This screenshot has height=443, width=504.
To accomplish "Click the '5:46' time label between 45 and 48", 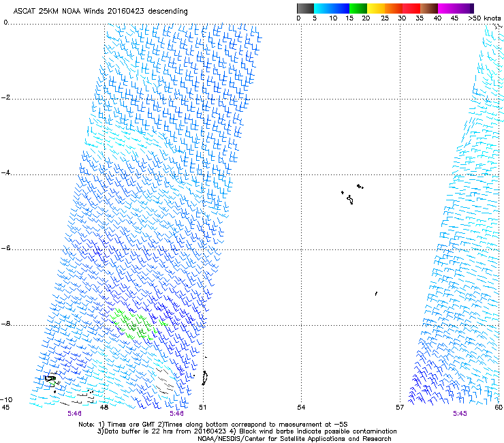I will point(74,414).
